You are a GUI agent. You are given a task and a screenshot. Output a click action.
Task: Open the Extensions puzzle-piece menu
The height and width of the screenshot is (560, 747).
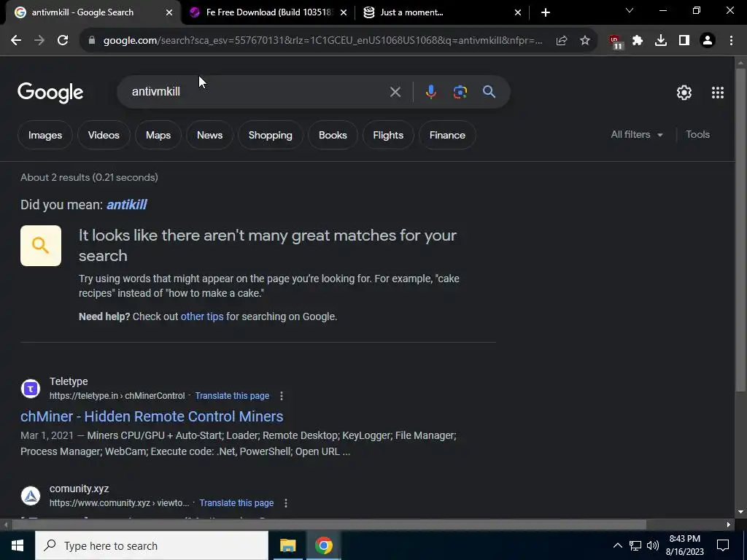click(638, 41)
